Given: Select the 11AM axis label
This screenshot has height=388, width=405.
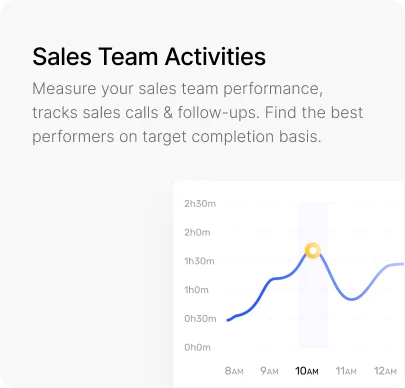Looking at the screenshot, I should 346,371.
